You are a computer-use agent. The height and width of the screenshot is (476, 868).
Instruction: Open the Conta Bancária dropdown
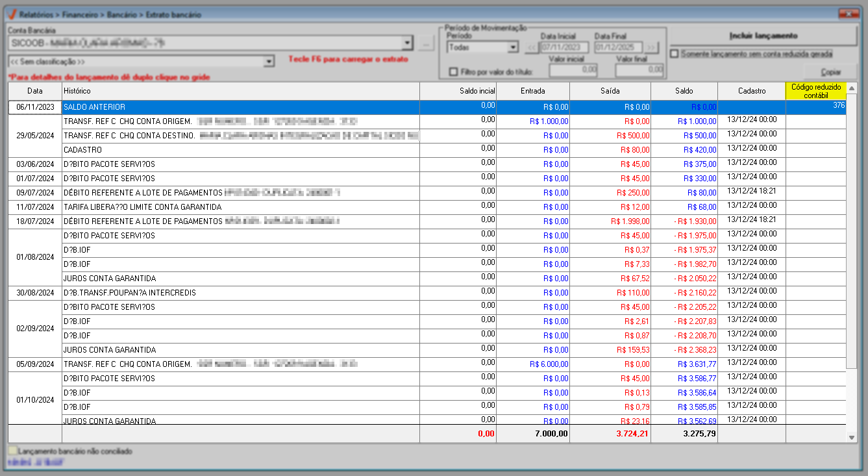tap(407, 44)
